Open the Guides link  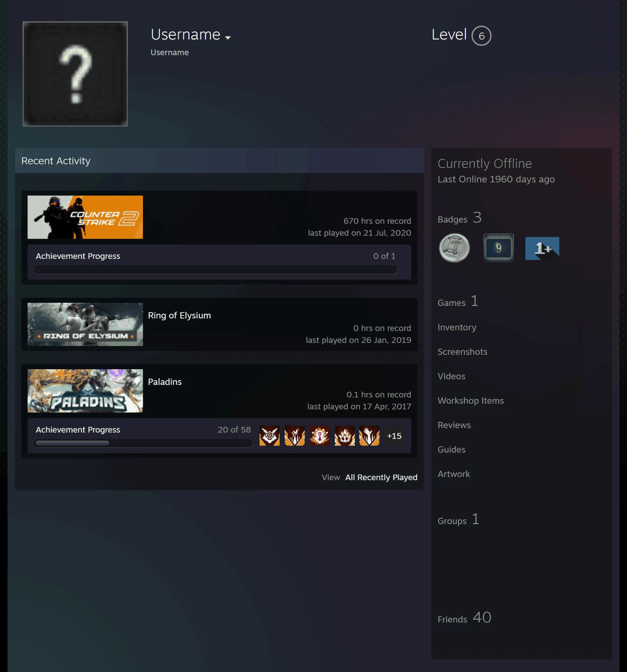click(451, 450)
